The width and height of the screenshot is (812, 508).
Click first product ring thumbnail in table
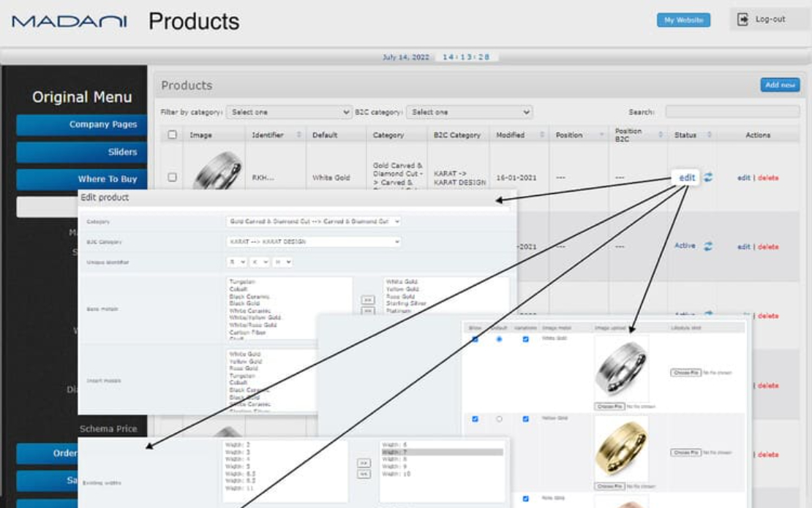coord(217,171)
